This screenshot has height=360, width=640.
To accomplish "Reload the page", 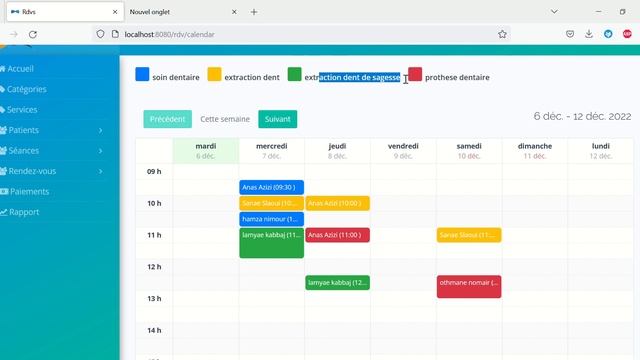I will pyautogui.click(x=33, y=34).
